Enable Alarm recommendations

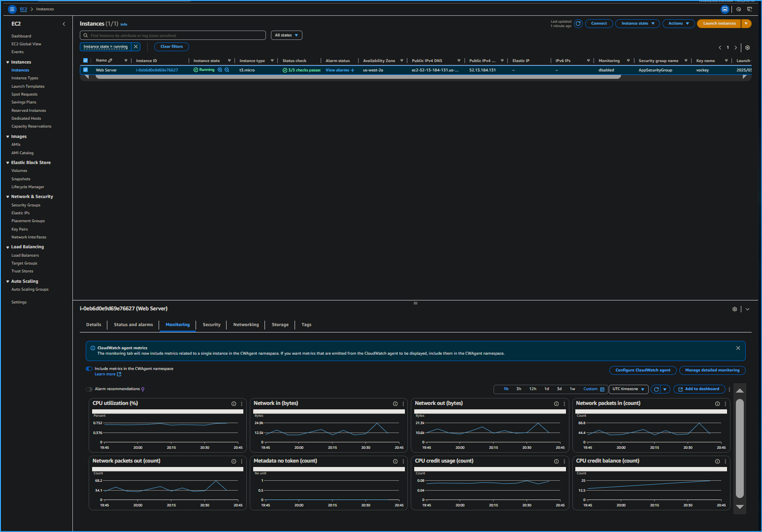89,389
